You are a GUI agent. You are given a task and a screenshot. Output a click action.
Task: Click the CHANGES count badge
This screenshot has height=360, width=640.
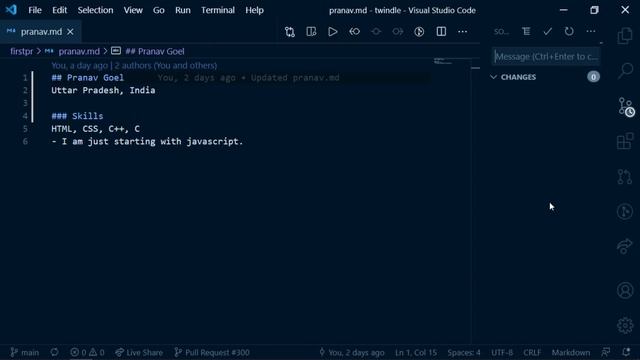(x=593, y=77)
